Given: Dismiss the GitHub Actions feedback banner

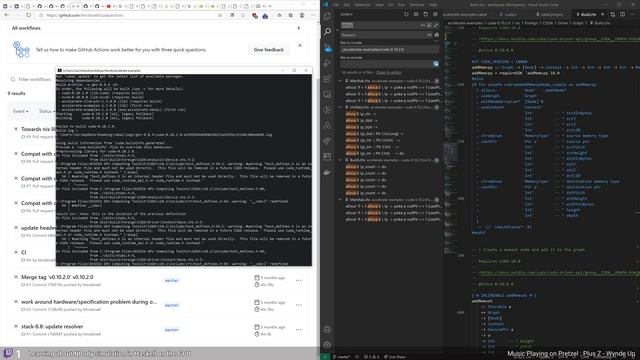Looking at the screenshot, I should point(300,45).
